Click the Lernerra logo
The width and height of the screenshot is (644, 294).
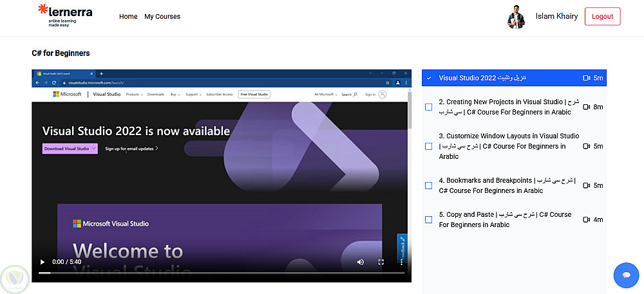point(65,15)
